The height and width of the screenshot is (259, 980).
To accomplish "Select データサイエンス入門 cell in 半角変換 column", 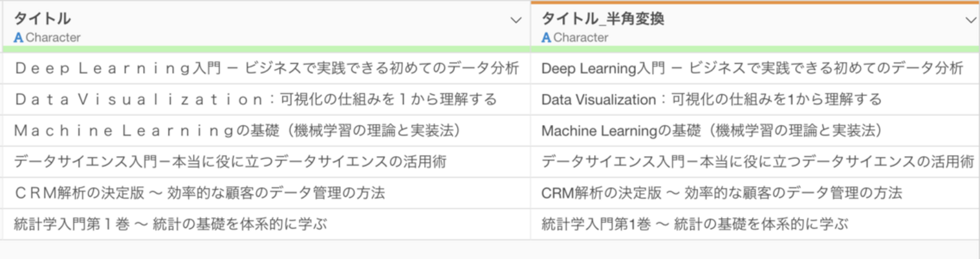I will [757, 161].
